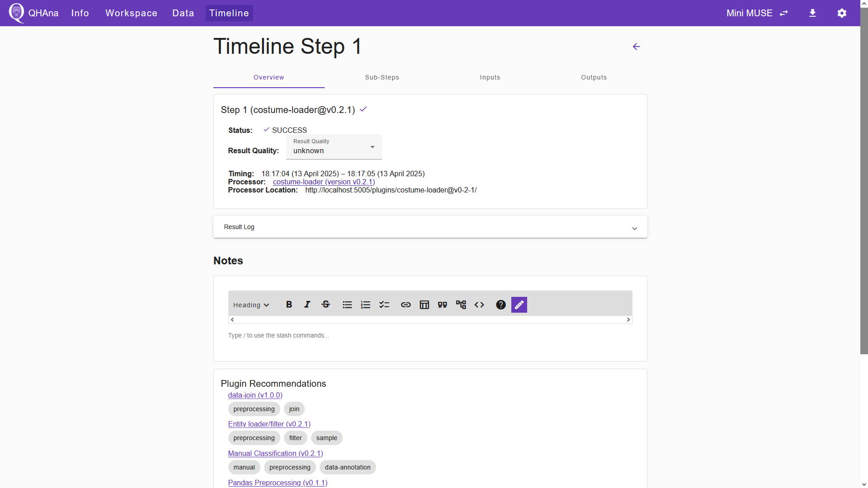Screen dimensions: 868x488
Task: Insert a diagram block in notes
Action: [461, 305]
